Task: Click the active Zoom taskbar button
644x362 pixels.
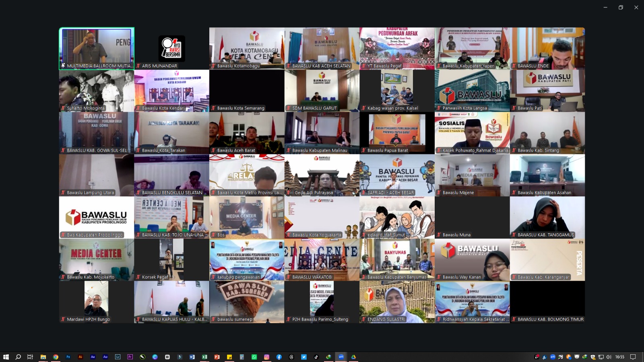Action: (x=341, y=357)
